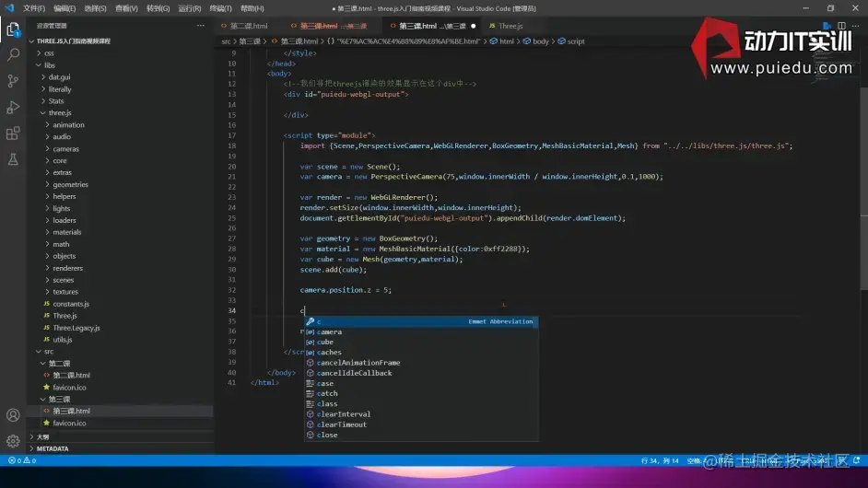Click line and column status 行 34, 列 14
The height and width of the screenshot is (488, 868).
tap(660, 460)
